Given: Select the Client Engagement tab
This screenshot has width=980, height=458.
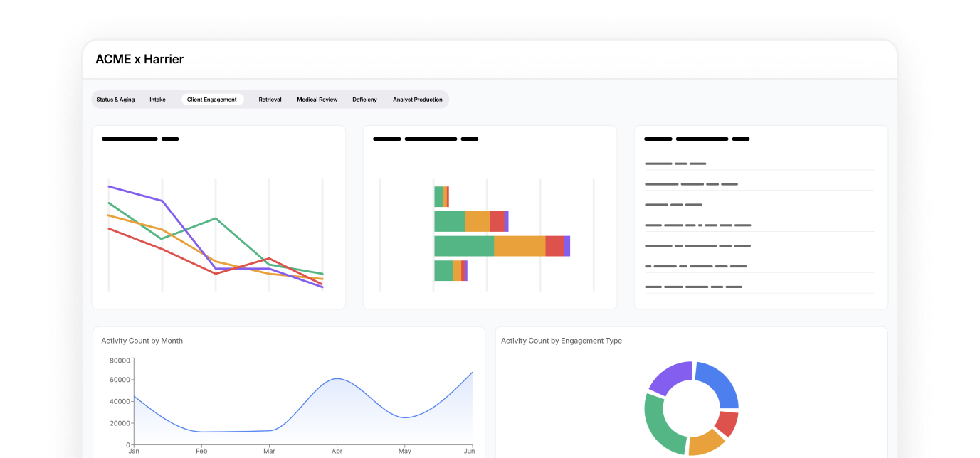Looking at the screenshot, I should tap(212, 100).
